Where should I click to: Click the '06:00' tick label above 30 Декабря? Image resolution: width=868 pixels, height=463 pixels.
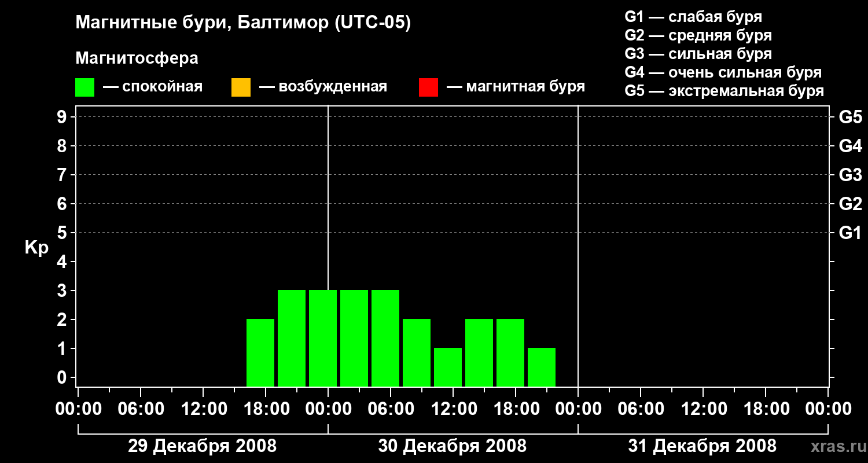[391, 409]
